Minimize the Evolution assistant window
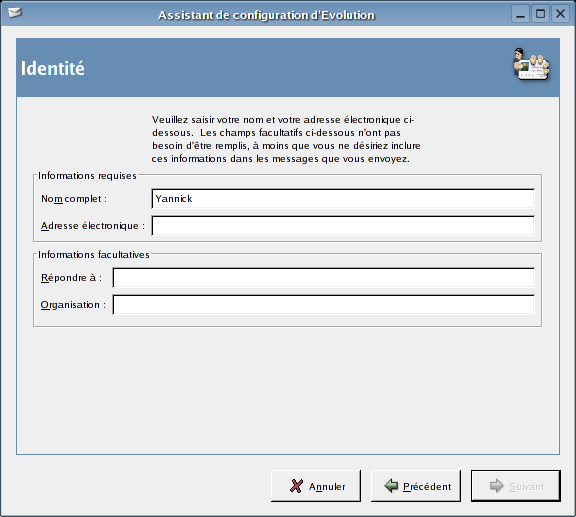The width and height of the screenshot is (576, 517). click(x=520, y=14)
